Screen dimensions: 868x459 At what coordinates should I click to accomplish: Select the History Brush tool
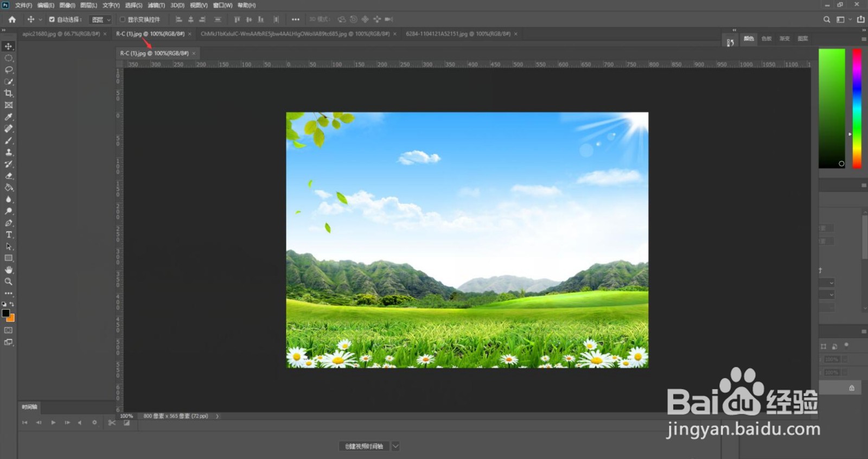point(9,164)
